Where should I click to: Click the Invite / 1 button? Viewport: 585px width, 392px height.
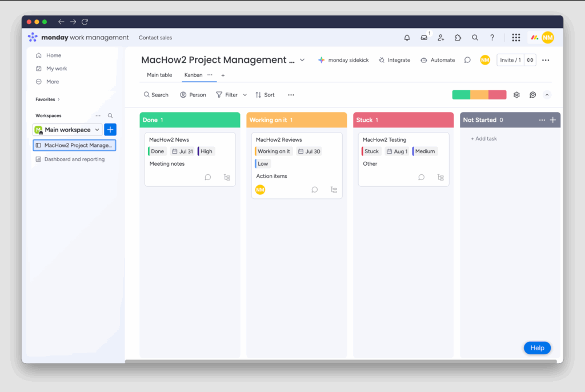tap(510, 60)
